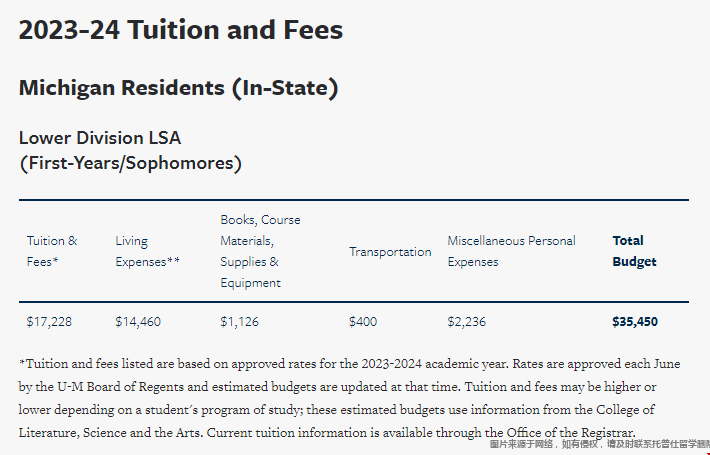710x455 pixels.
Task: Click Lower Division LSA subheading
Action: (100, 138)
